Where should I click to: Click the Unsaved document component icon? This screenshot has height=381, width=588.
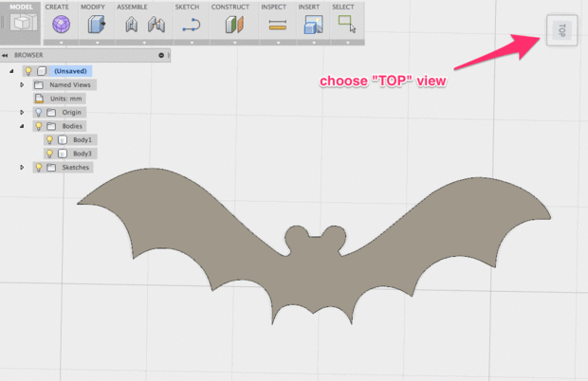[x=42, y=71]
